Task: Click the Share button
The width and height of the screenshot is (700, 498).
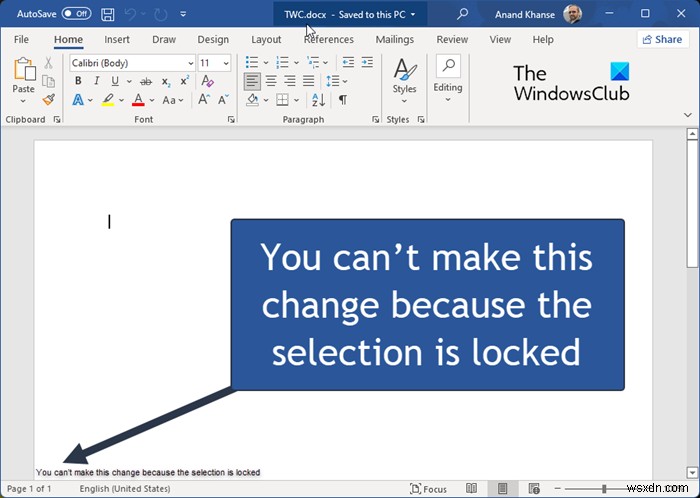Action: pyautogui.click(x=662, y=39)
